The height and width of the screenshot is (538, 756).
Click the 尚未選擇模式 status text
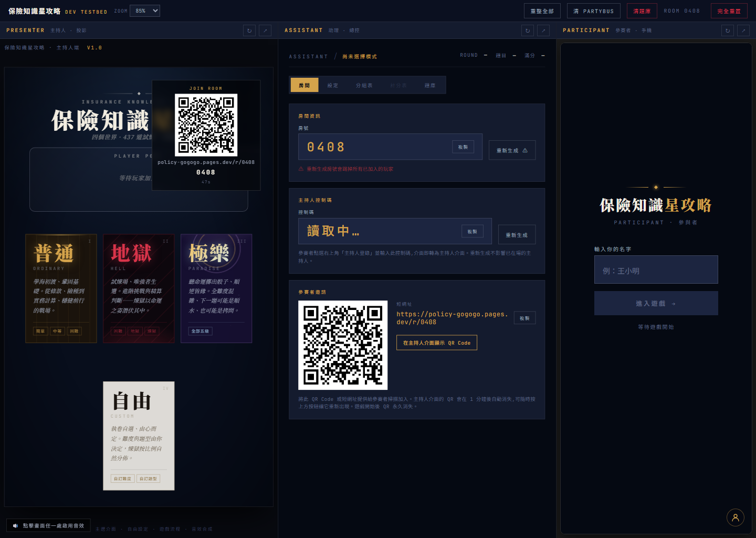[360, 57]
